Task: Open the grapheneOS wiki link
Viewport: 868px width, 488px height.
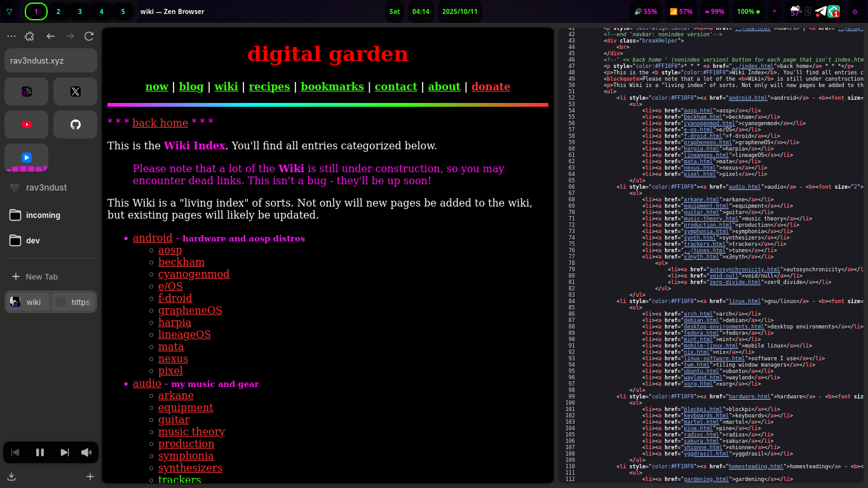Action: (190, 310)
